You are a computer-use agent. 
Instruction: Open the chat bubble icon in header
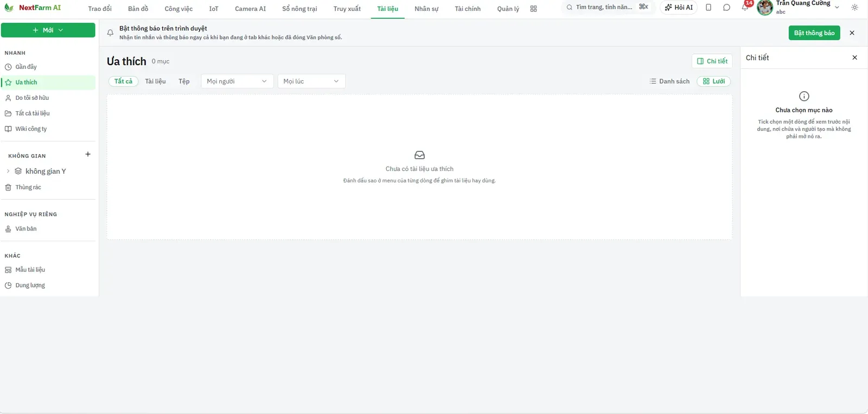click(727, 8)
